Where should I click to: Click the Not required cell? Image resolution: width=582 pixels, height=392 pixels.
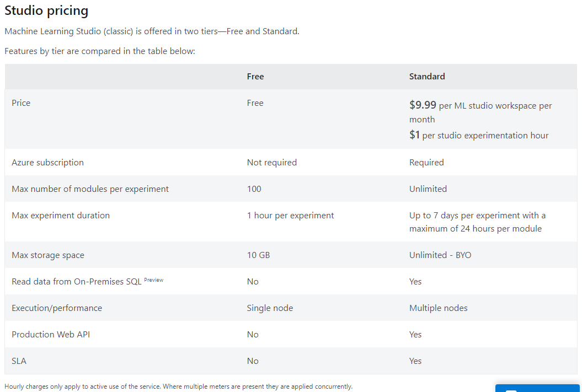271,163
